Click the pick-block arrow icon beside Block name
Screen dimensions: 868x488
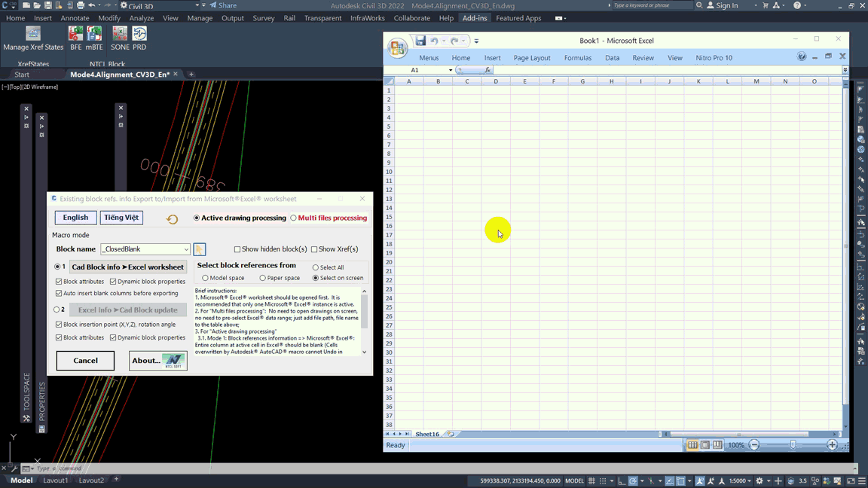click(200, 249)
